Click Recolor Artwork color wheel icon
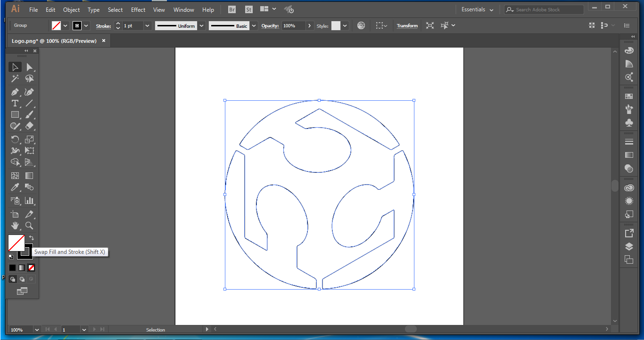Image resolution: width=644 pixels, height=340 pixels. click(x=361, y=26)
